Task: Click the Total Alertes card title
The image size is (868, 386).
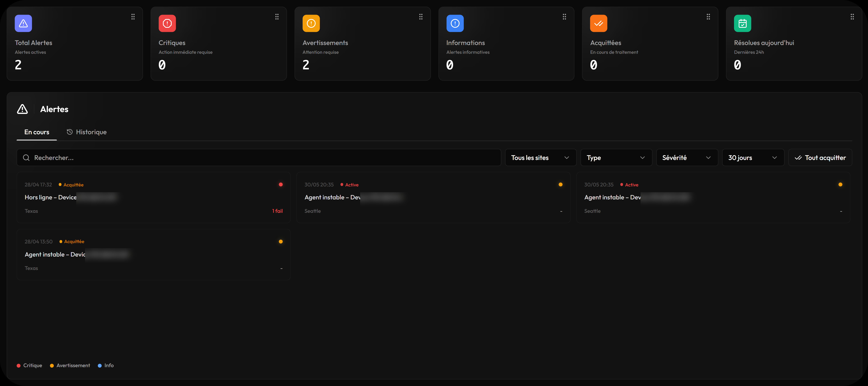Action: tap(33, 43)
